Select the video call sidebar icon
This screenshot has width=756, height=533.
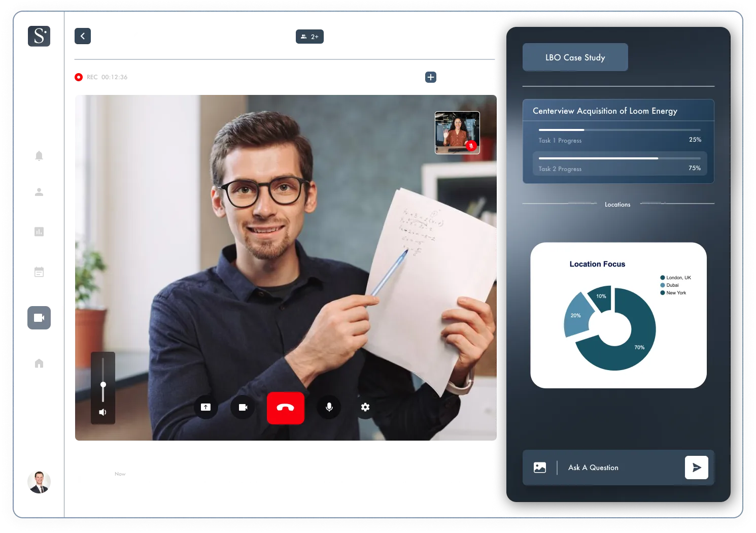[x=39, y=318]
